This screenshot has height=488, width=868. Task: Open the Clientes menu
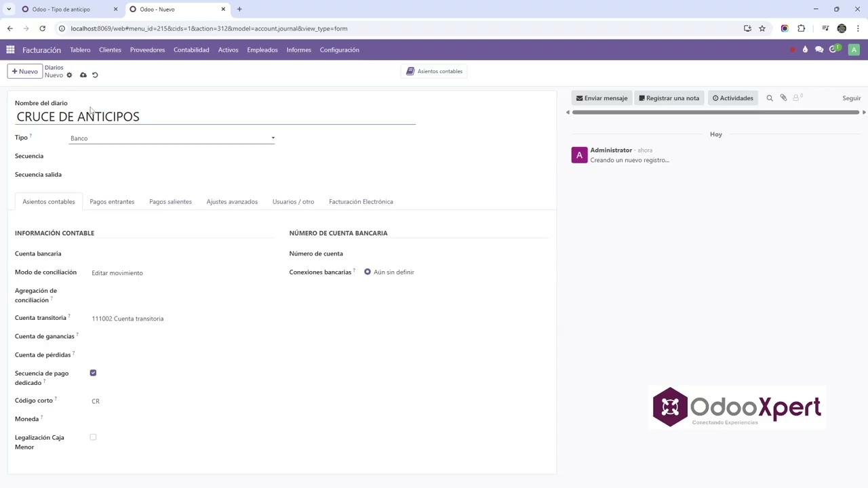point(110,49)
